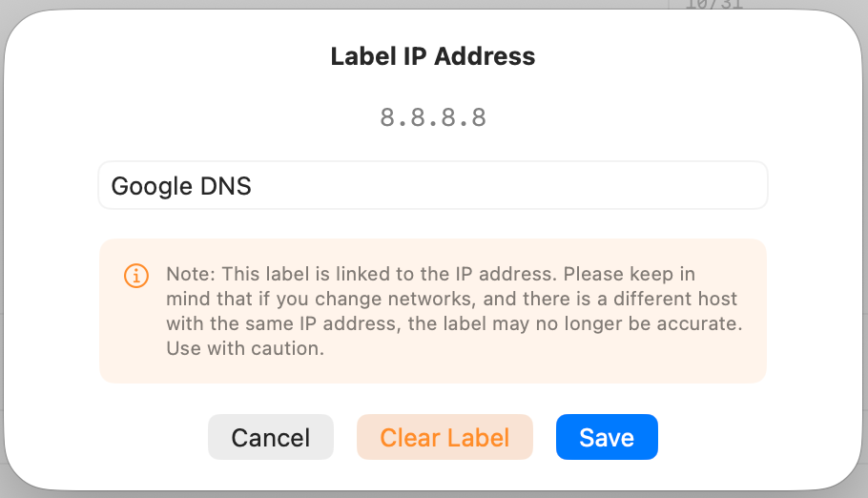Viewport: 868px width, 498px height.
Task: Click the 8.8.8.8 IP address text
Action: tap(433, 117)
